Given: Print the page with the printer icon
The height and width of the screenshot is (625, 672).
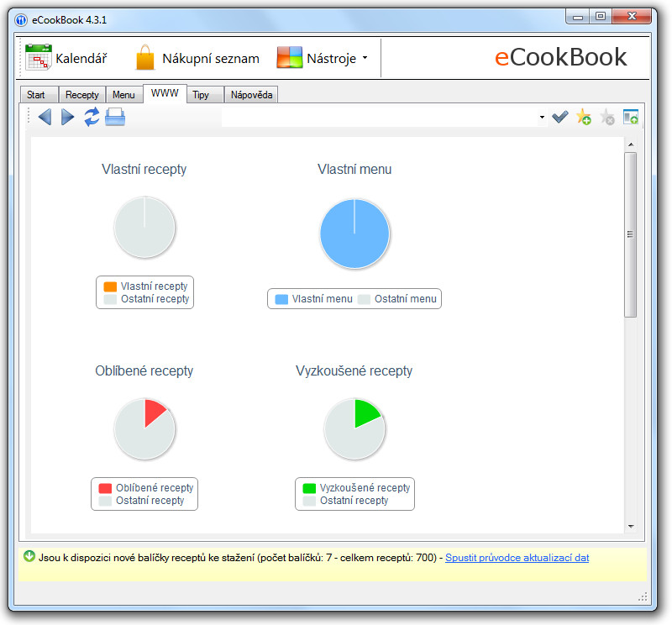Looking at the screenshot, I should click(115, 117).
